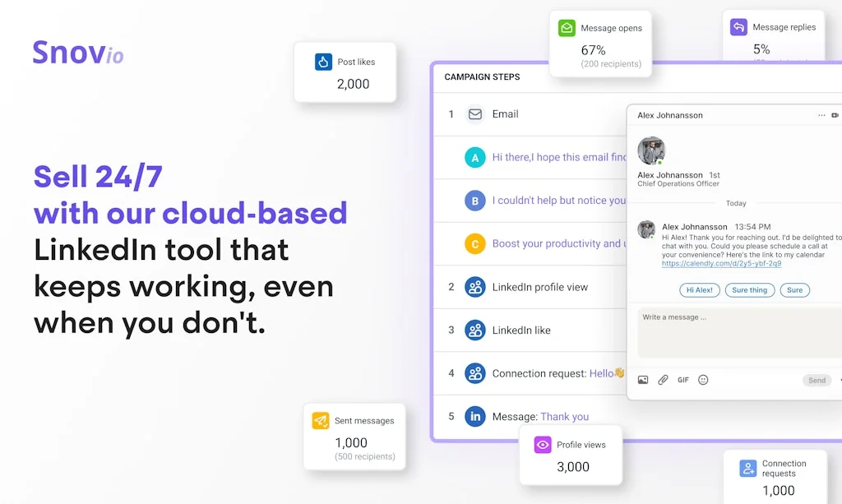Choose the 'Hi Alex!' quick reply
The height and width of the screenshot is (504, 842).
point(699,290)
